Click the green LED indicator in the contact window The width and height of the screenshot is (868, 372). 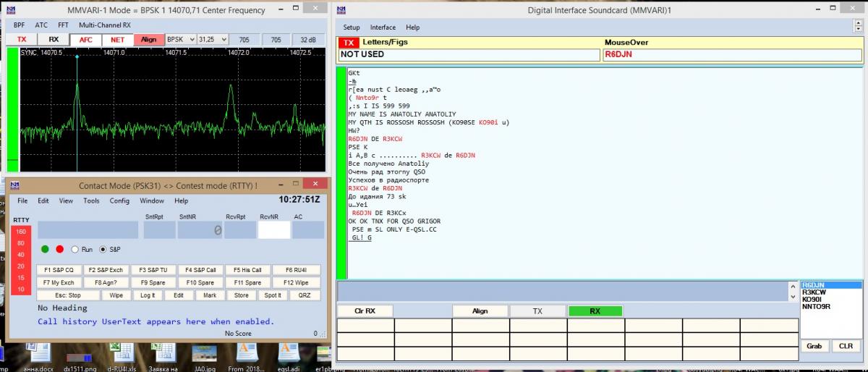(x=45, y=249)
